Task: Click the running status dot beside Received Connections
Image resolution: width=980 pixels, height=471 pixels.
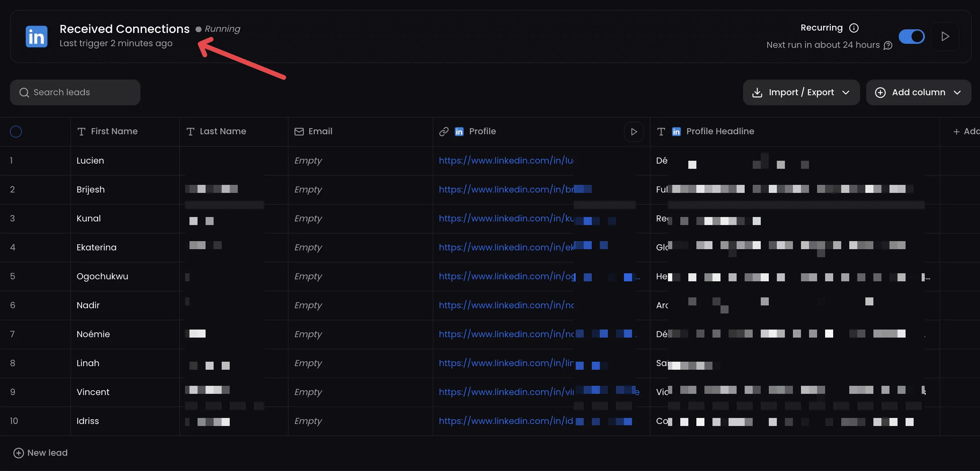Action: coord(198,29)
